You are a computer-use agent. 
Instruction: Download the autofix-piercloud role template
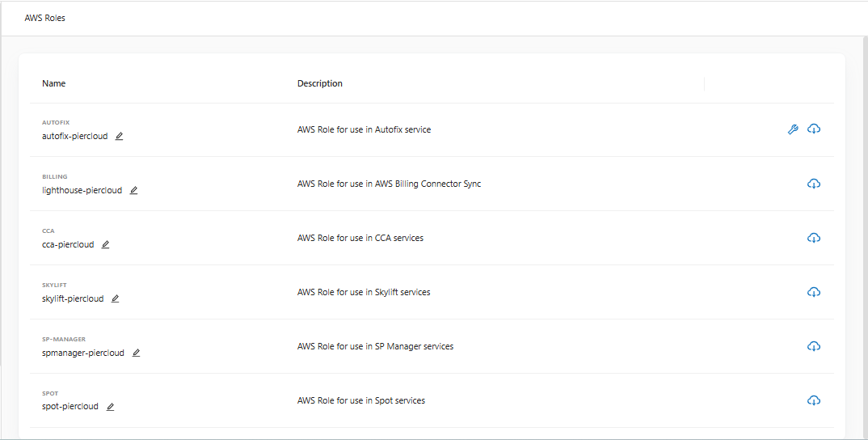[x=814, y=129]
